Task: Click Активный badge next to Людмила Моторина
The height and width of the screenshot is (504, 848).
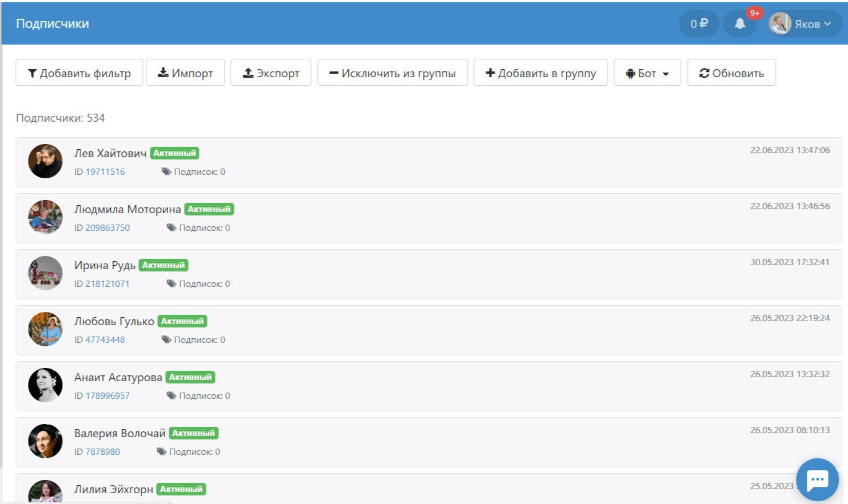Action: tap(209, 209)
